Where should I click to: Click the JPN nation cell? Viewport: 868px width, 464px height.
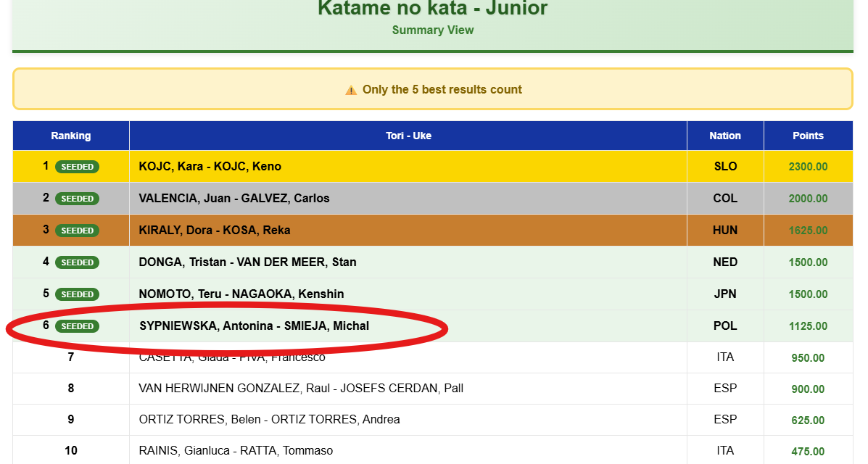pos(725,294)
